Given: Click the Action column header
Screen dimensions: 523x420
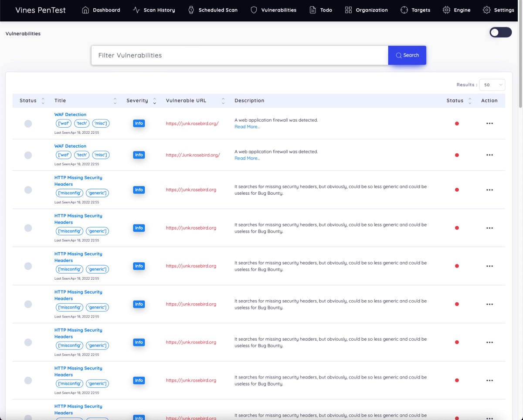Looking at the screenshot, I should (489, 101).
